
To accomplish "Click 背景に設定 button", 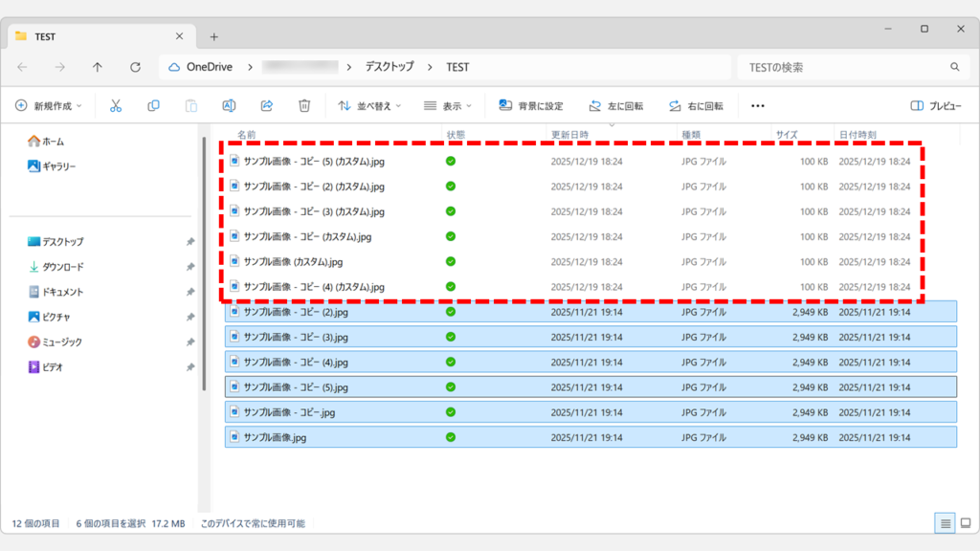I will pos(531,105).
